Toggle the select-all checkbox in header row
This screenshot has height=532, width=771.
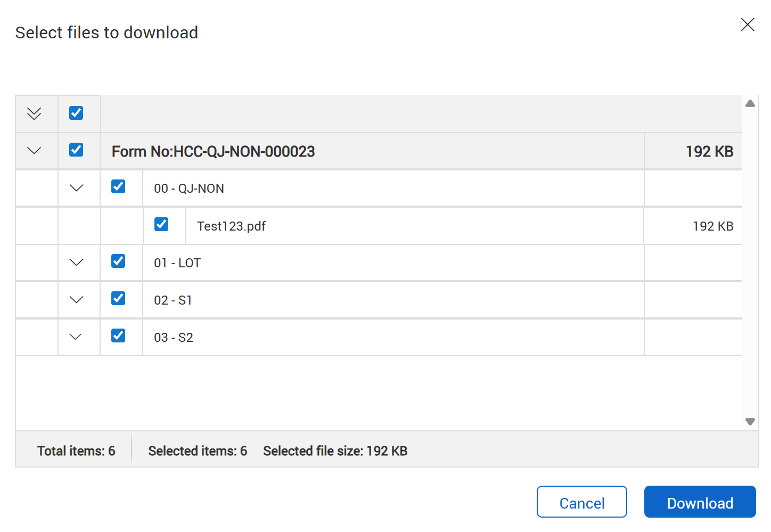[x=76, y=113]
